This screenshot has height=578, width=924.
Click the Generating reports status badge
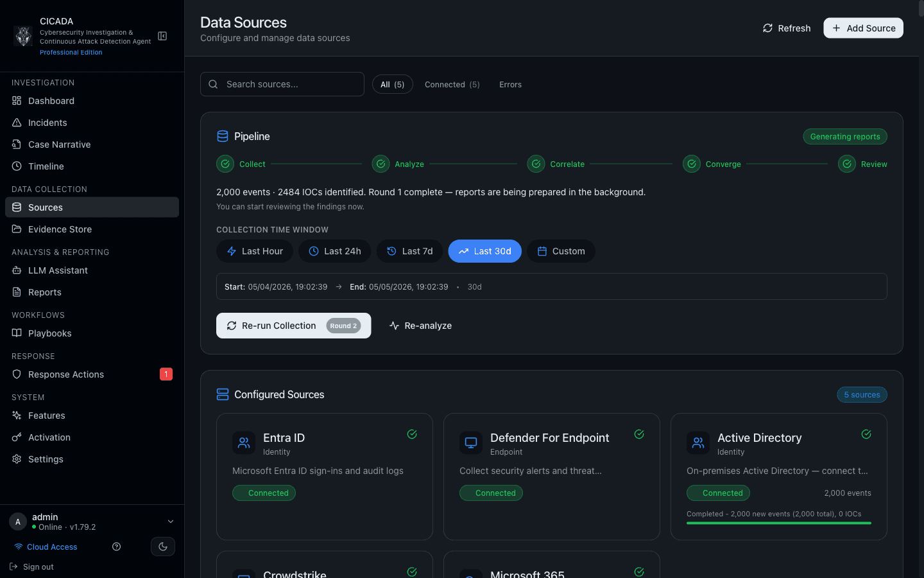[x=845, y=137]
